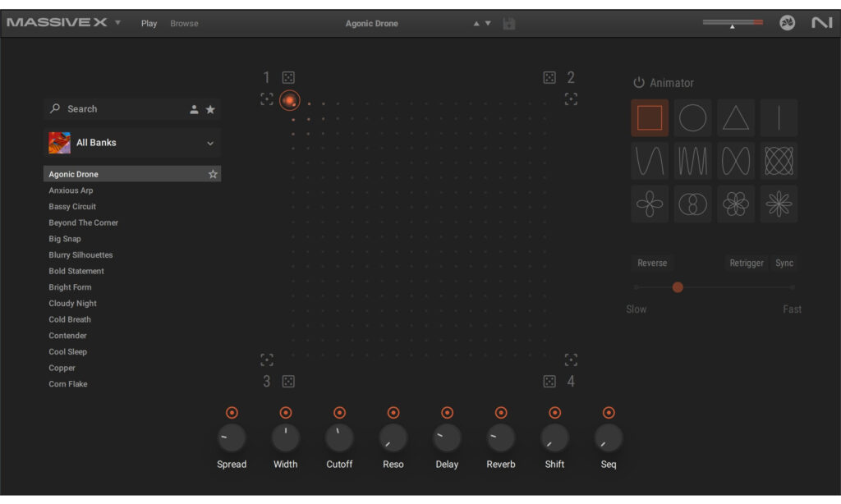Toggle Sync in the Animator panel
This screenshot has height=504, width=841.
(x=784, y=263)
